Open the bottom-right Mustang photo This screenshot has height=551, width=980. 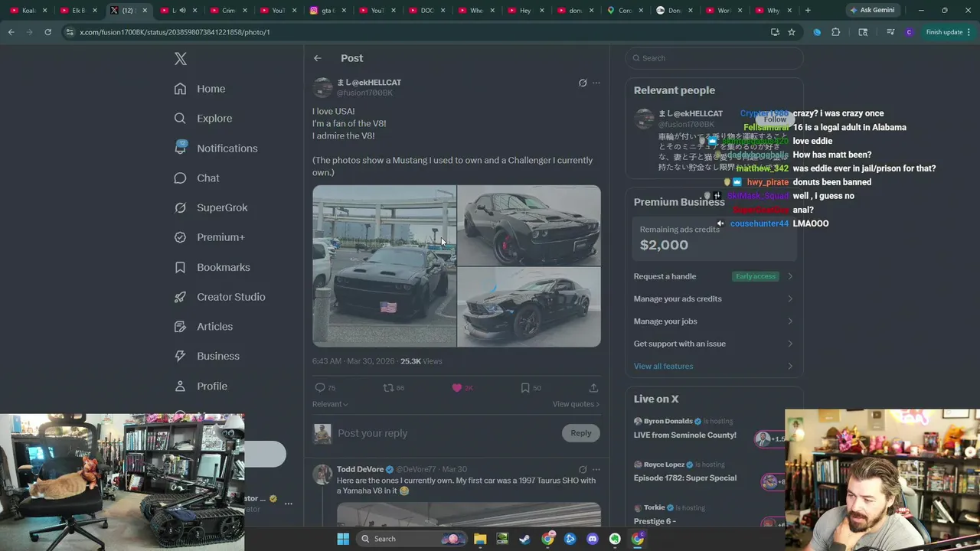click(529, 307)
